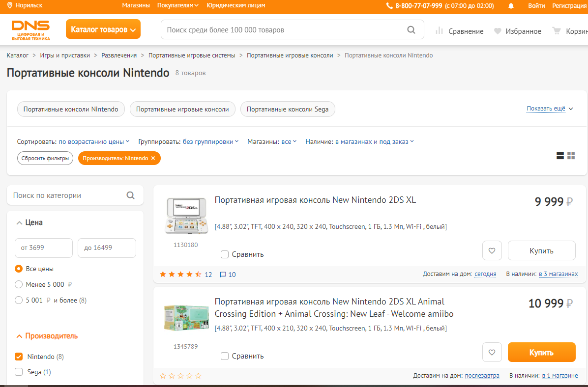Image resolution: width=588 pixels, height=387 pixels.
Task: Open New Nintendo 2DS XL product title
Action: (315, 200)
